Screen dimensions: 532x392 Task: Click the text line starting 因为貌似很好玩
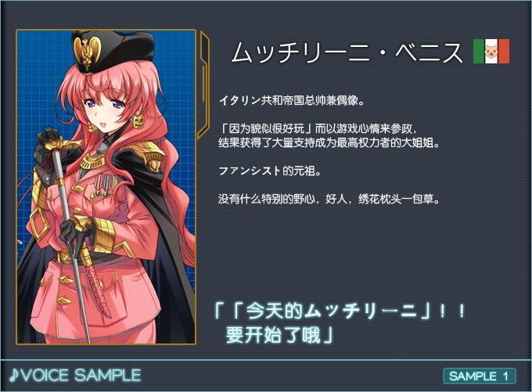click(318, 128)
